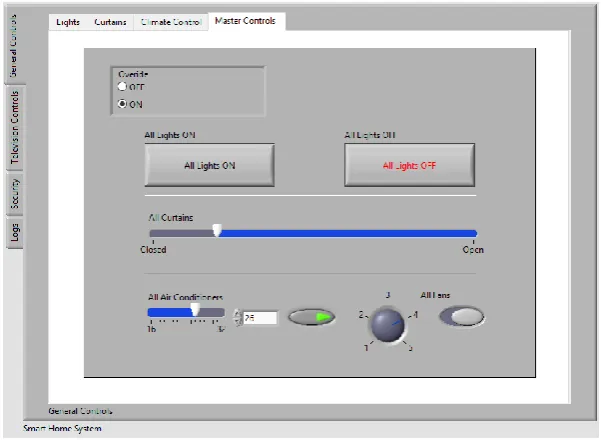601x440 pixels.
Task: Open the Security side tab
Action: tap(15, 193)
